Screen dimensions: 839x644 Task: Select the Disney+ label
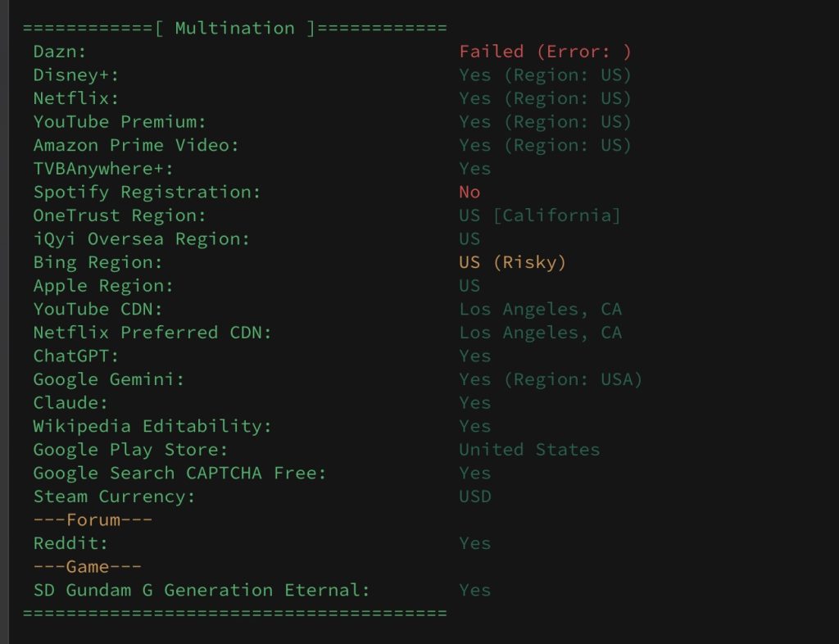(76, 75)
